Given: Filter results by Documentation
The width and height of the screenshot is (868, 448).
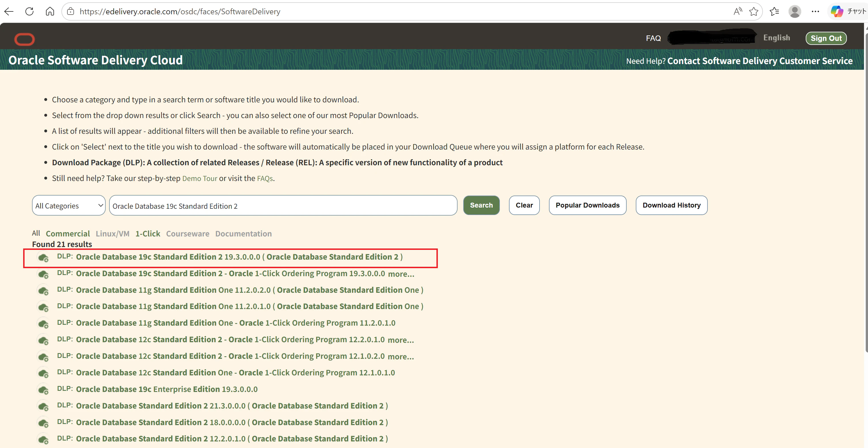Looking at the screenshot, I should 243,234.
